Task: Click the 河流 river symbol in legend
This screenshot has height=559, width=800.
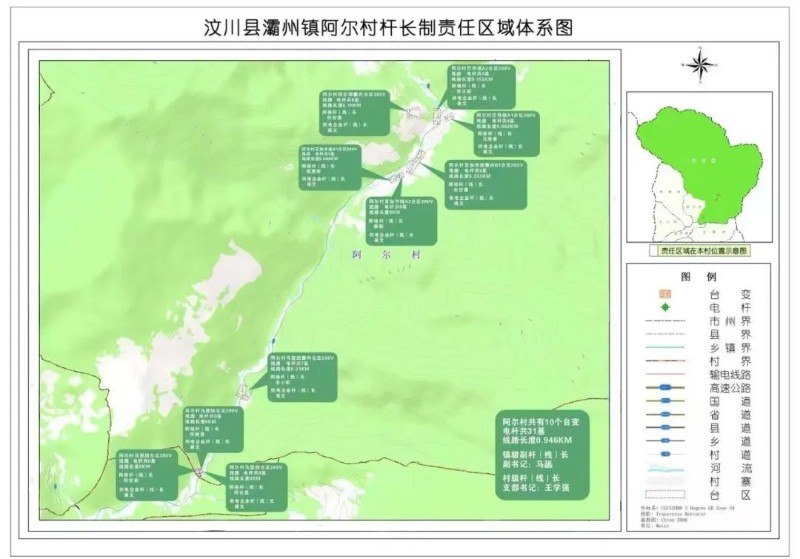Action: point(665,468)
